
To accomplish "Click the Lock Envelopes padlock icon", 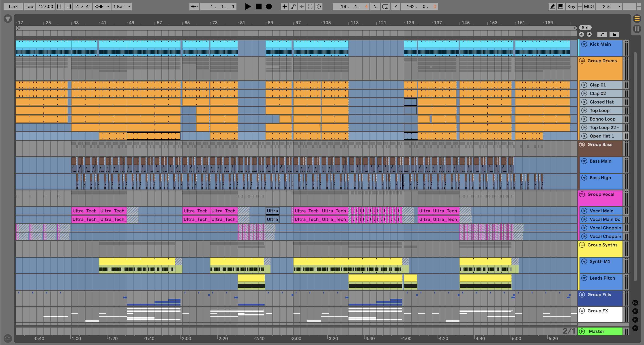I will click(x=614, y=34).
